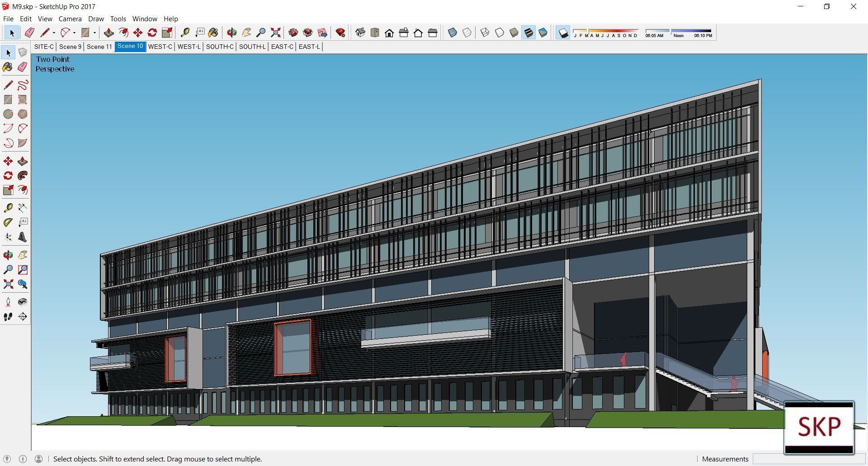Select the Axes tool in left toolbar

(x=8, y=237)
